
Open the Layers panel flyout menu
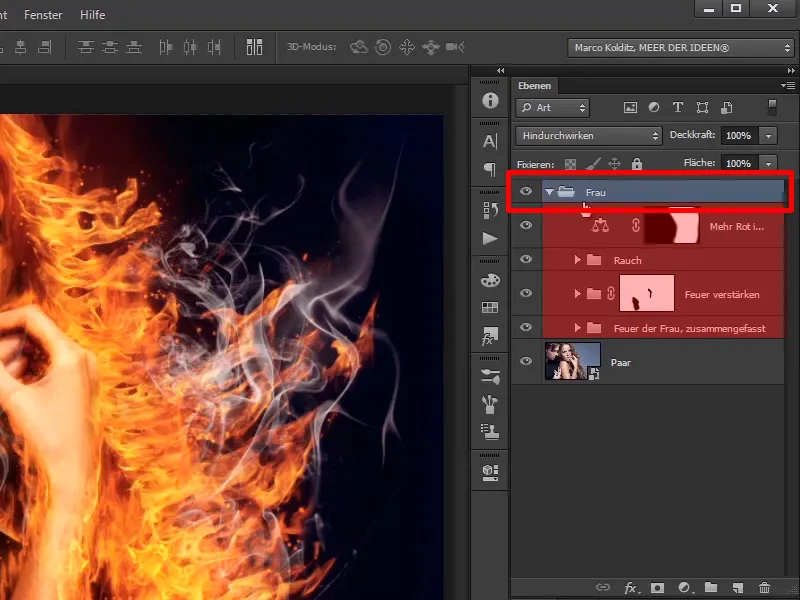tap(788, 85)
